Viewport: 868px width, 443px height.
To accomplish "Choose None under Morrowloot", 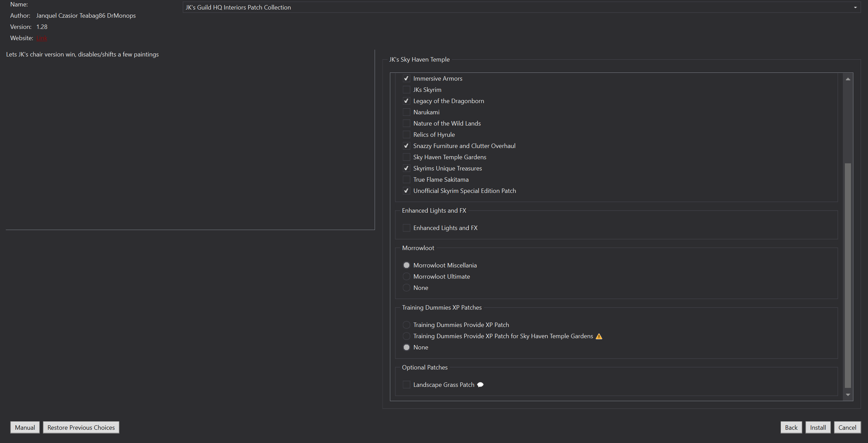I will pos(406,288).
